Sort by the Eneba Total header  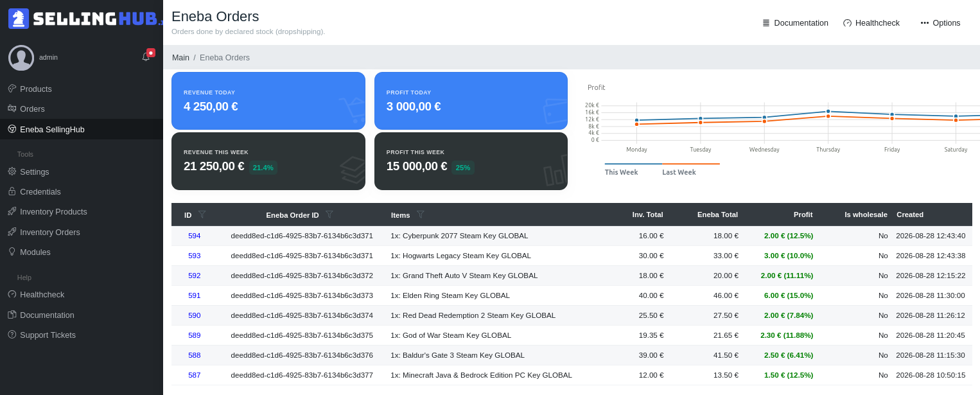coord(717,215)
